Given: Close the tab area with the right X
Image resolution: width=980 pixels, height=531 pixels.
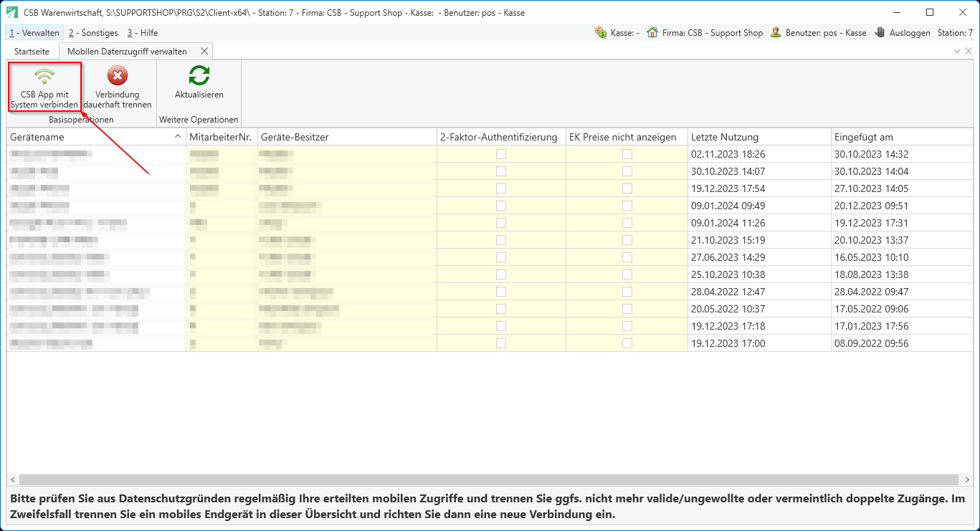Looking at the screenshot, I should pyautogui.click(x=969, y=51).
